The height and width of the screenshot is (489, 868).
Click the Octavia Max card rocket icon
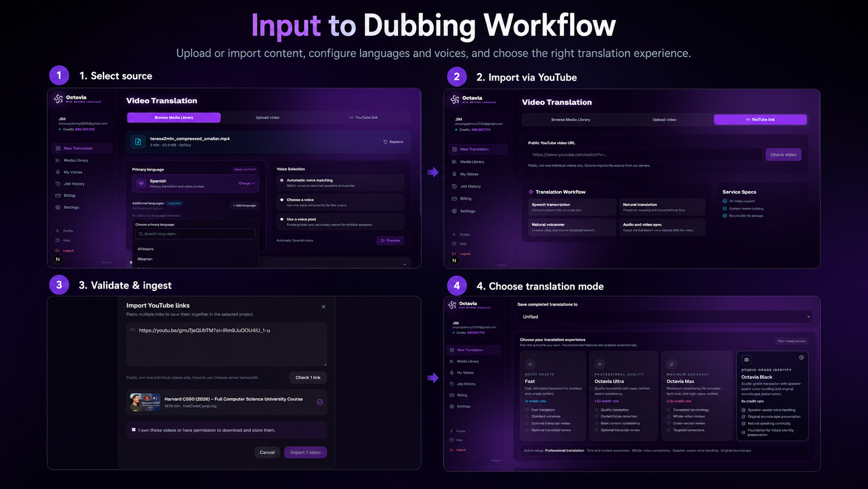click(672, 364)
